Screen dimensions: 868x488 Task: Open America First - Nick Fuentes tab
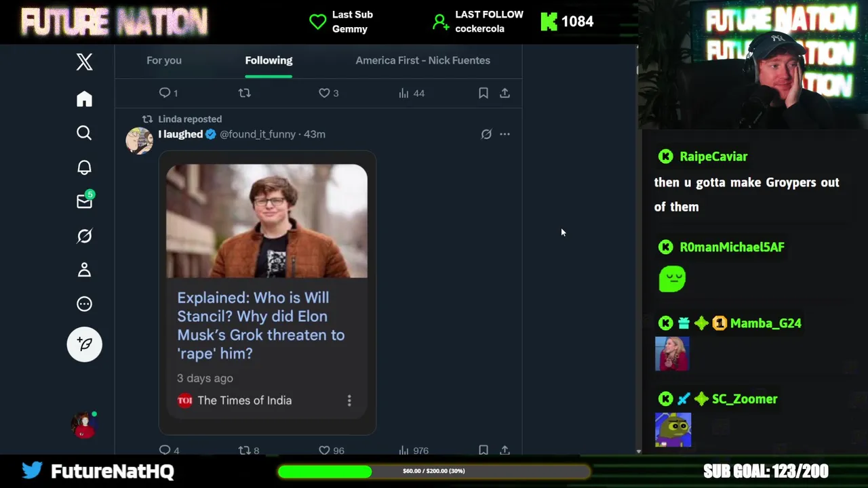pyautogui.click(x=422, y=60)
